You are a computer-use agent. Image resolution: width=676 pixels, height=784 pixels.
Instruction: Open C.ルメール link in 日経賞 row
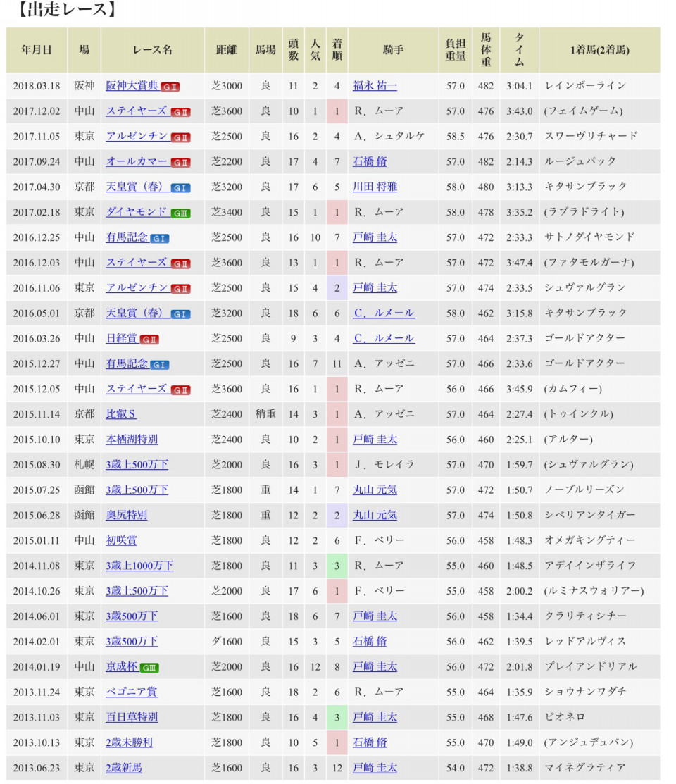[384, 339]
